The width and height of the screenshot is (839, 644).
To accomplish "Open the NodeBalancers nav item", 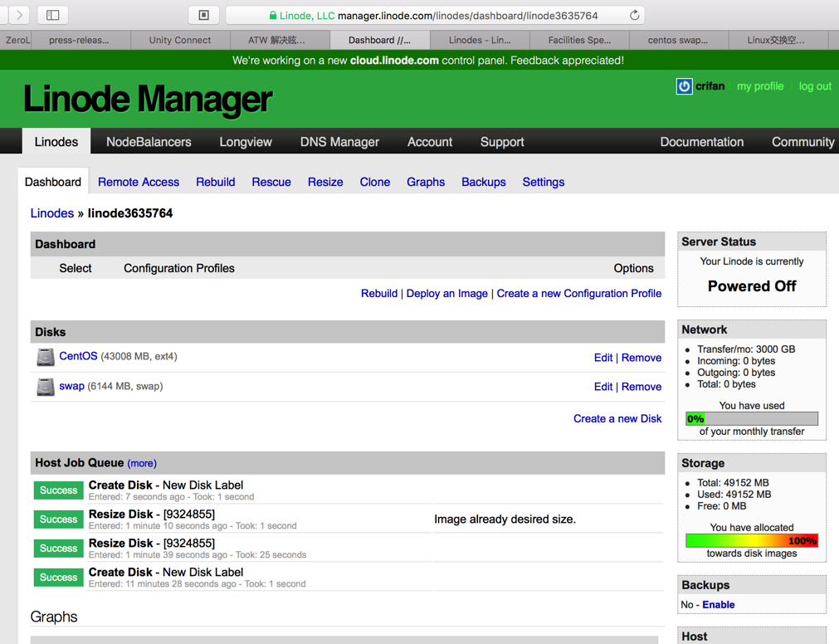I will [149, 142].
